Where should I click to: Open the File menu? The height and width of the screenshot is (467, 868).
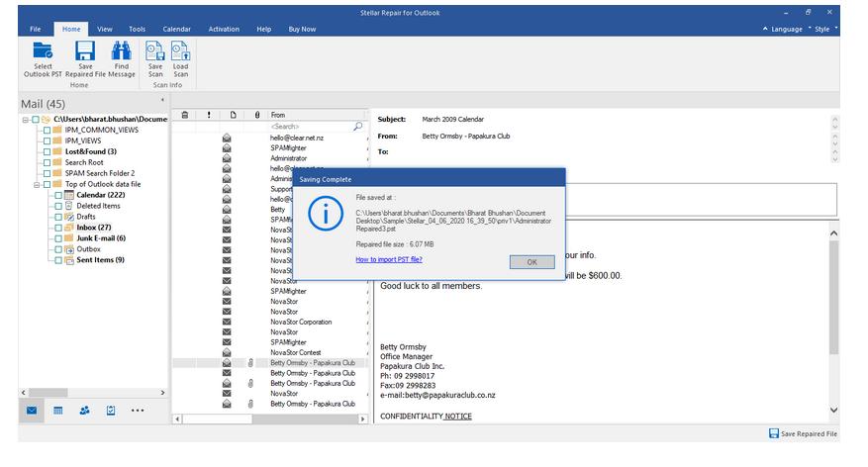click(36, 29)
